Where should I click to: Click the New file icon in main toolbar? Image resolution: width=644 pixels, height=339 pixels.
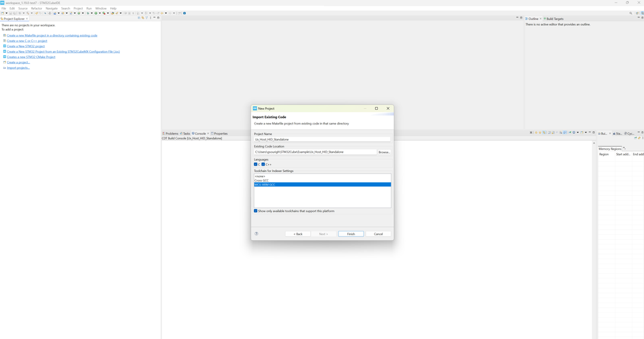pyautogui.click(x=3, y=13)
